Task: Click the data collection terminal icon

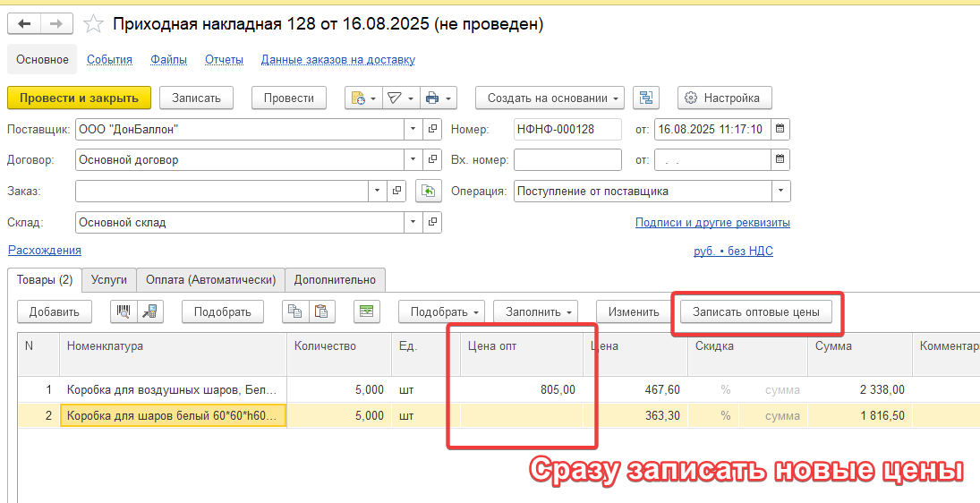Action: pyautogui.click(x=150, y=311)
